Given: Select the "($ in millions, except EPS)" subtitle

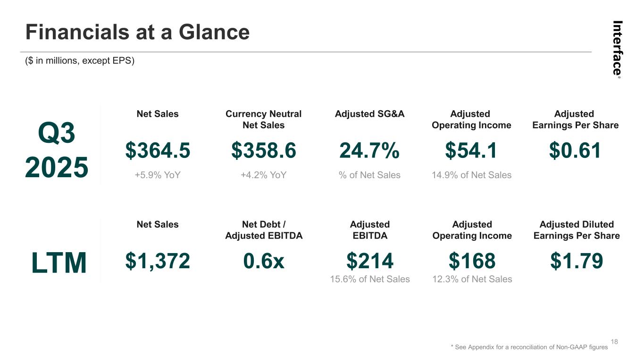Looking at the screenshot, I should pos(80,61).
